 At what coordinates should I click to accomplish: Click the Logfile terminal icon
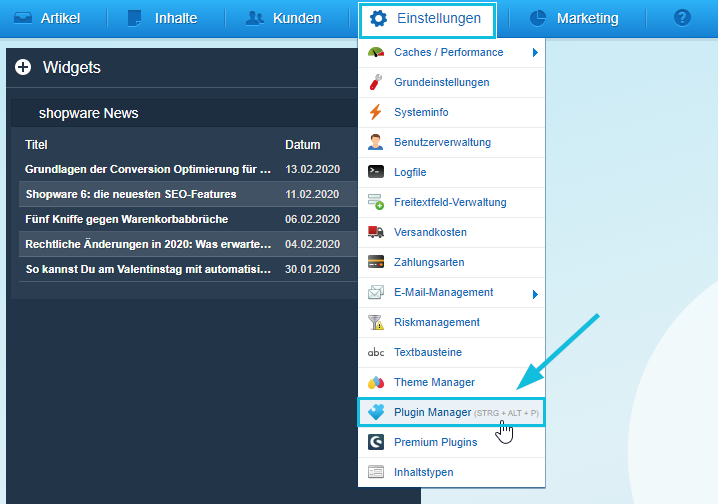(376, 172)
